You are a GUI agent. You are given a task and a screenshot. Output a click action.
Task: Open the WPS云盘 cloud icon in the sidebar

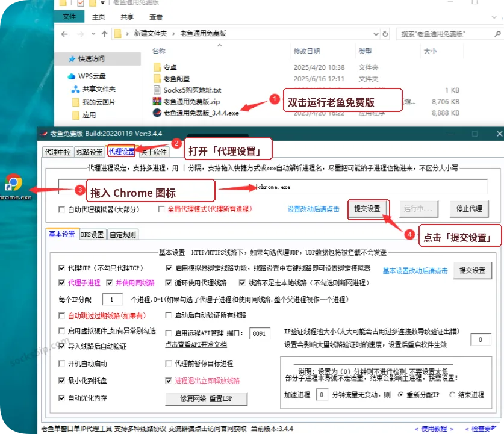click(72, 76)
